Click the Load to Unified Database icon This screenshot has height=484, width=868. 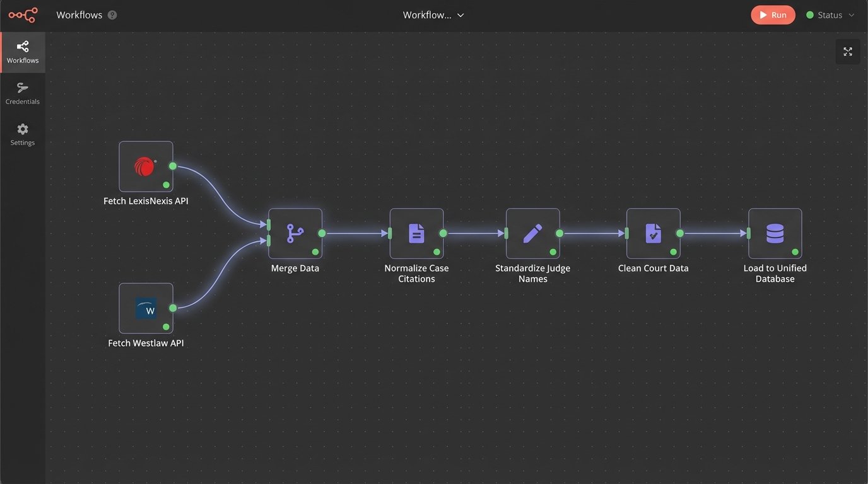coord(775,233)
